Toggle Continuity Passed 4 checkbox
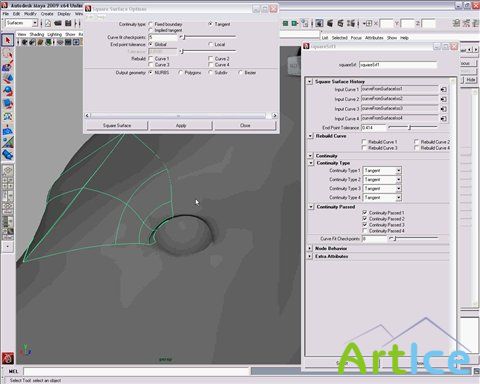Image resolution: width=480 pixels, height=384 pixels. [365, 231]
